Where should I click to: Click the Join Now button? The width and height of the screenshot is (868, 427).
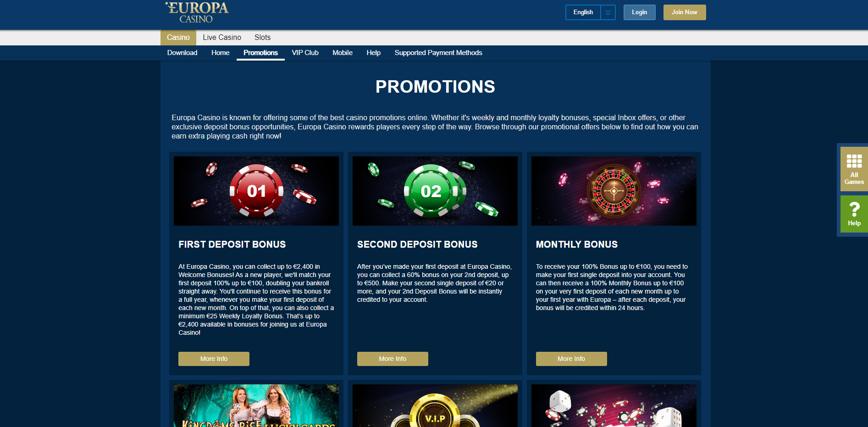(x=685, y=12)
